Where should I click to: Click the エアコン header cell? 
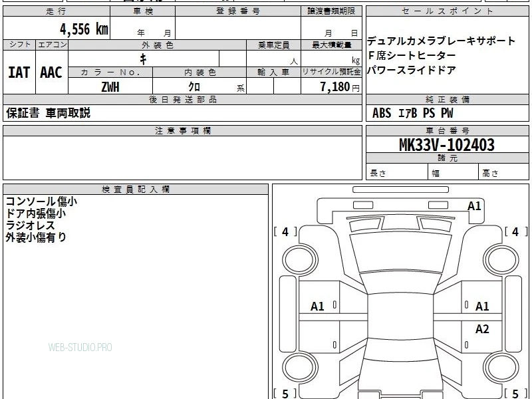pyautogui.click(x=52, y=45)
